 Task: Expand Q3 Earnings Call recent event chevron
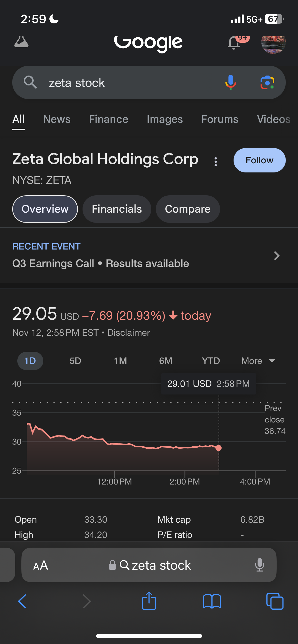click(277, 256)
